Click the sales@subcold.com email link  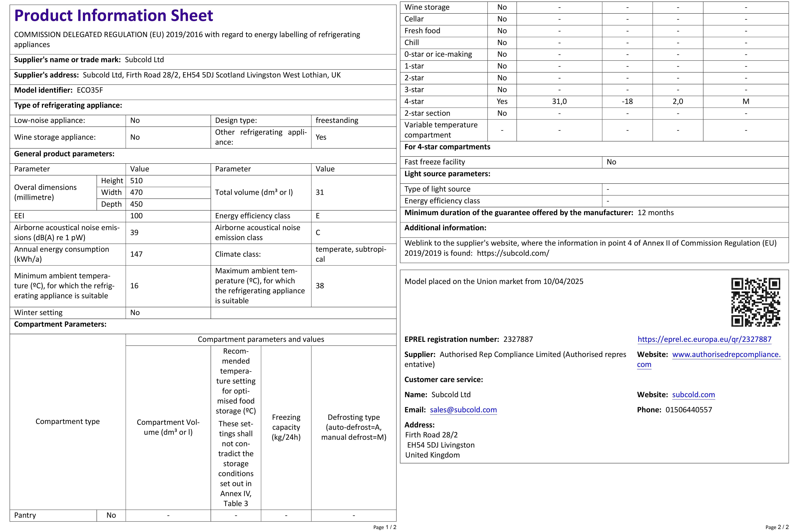pyautogui.click(x=463, y=410)
